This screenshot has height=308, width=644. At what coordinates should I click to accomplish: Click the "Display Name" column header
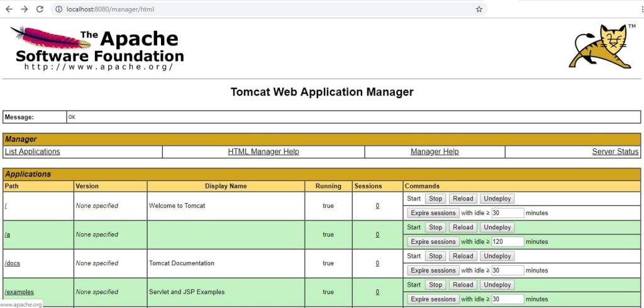pyautogui.click(x=226, y=186)
